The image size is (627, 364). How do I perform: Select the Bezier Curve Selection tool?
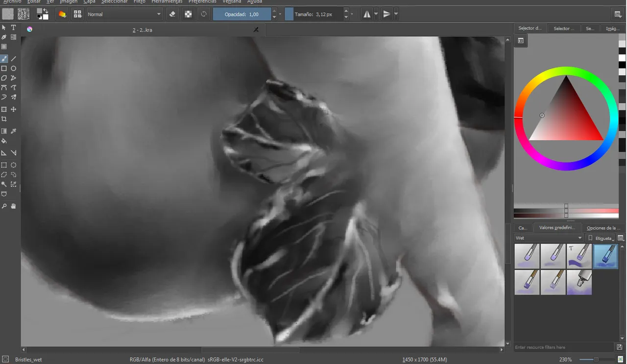click(4, 194)
